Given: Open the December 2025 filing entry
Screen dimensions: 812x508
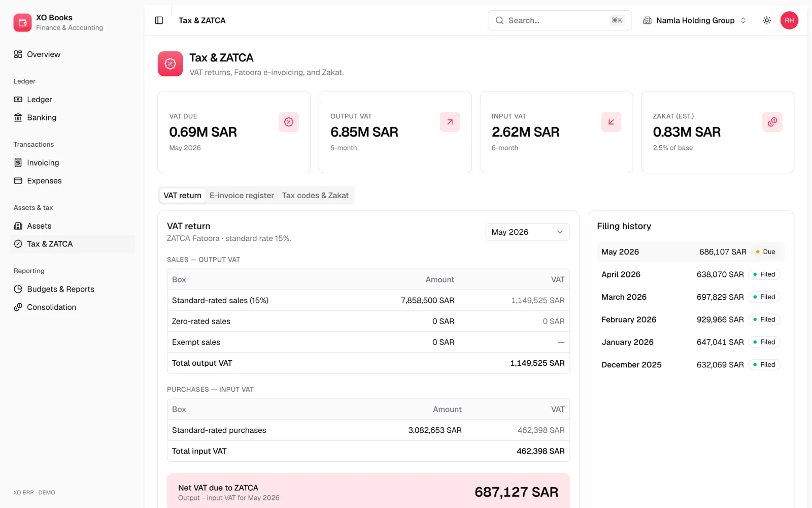Looking at the screenshot, I should [691, 365].
